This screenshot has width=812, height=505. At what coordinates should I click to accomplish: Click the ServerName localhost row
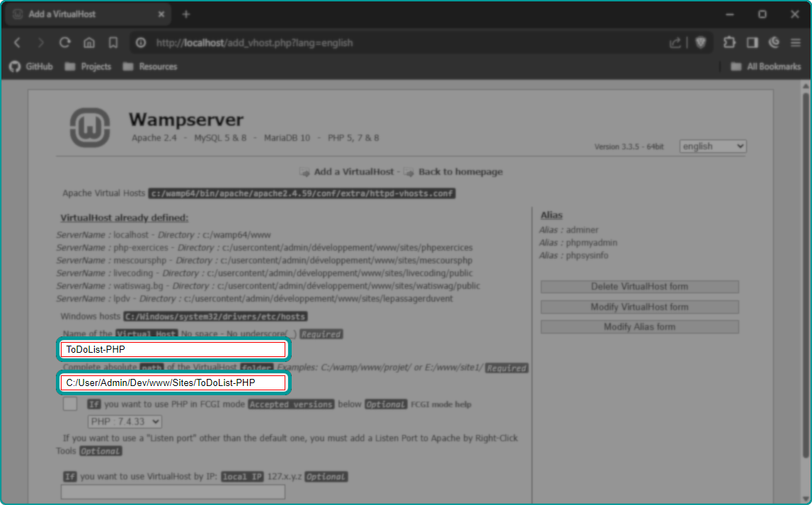tap(164, 234)
